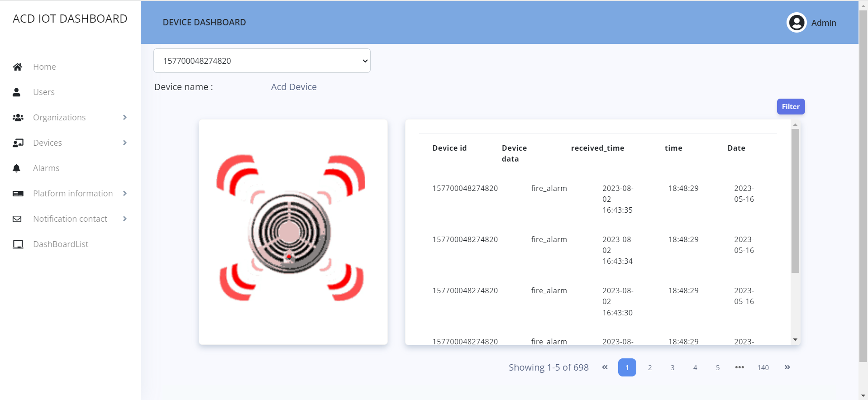
Task: Click the Devices icon in sidebar
Action: tap(18, 143)
